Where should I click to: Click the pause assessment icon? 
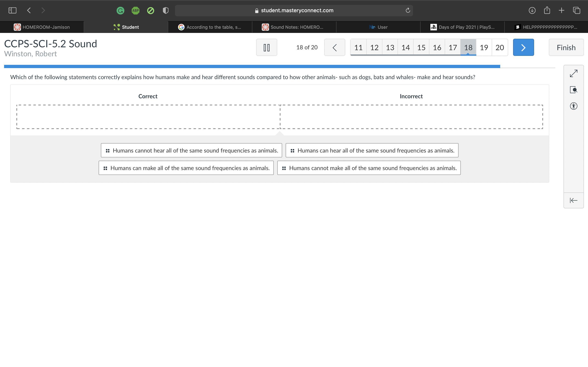click(x=267, y=47)
